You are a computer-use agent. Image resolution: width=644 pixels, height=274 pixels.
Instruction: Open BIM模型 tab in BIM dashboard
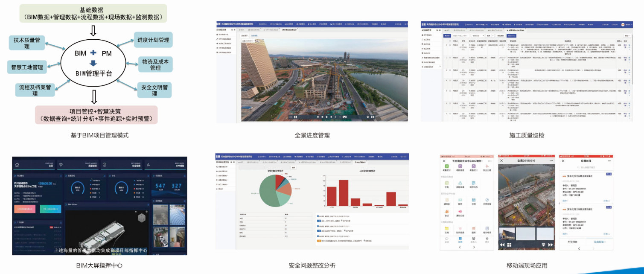point(166,165)
